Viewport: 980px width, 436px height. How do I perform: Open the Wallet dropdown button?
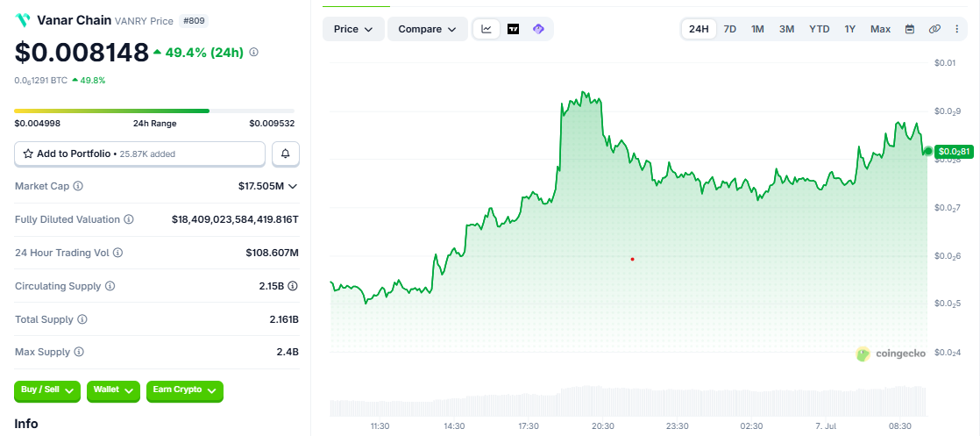(113, 390)
